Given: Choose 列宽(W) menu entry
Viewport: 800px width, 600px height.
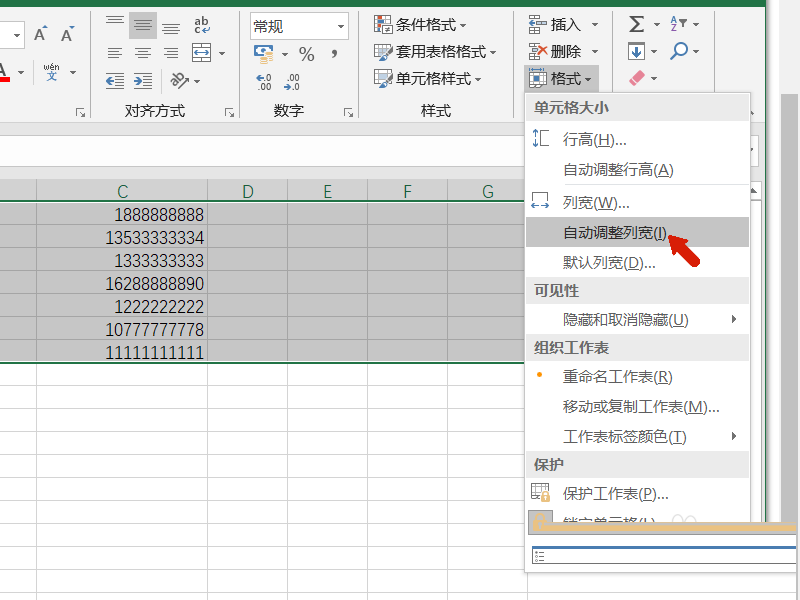Looking at the screenshot, I should click(637, 203).
